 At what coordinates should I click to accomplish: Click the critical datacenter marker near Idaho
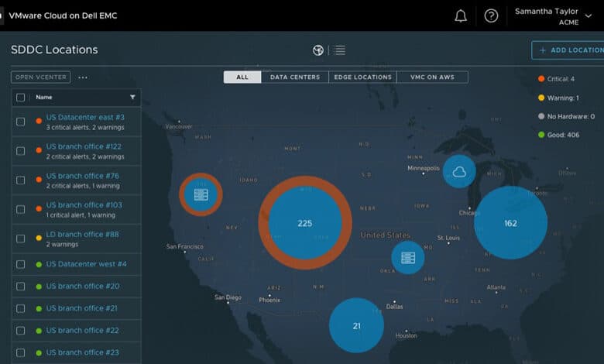201,194
